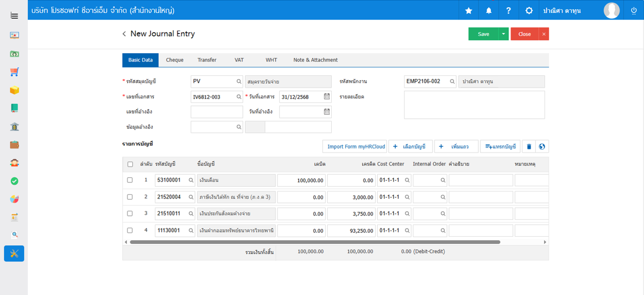This screenshot has height=295, width=644.
Task: Switch to the Cheque tab
Action: pos(174,60)
